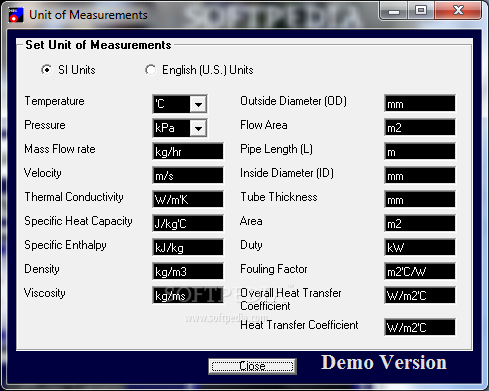Image resolution: width=489 pixels, height=391 pixels.
Task: Click Overall Heat Transfer Coefficient unit field
Action: 420,295
